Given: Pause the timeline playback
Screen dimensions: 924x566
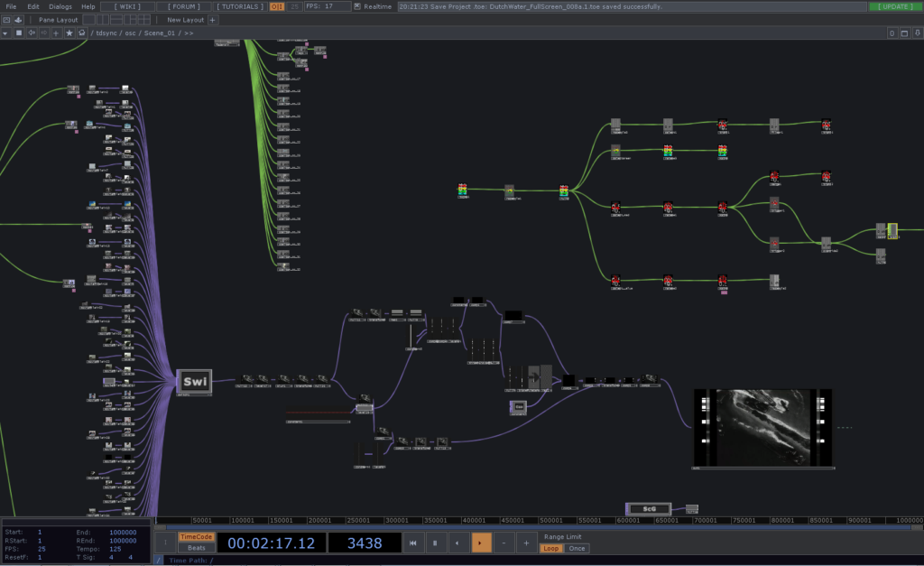Looking at the screenshot, I should tap(435, 543).
